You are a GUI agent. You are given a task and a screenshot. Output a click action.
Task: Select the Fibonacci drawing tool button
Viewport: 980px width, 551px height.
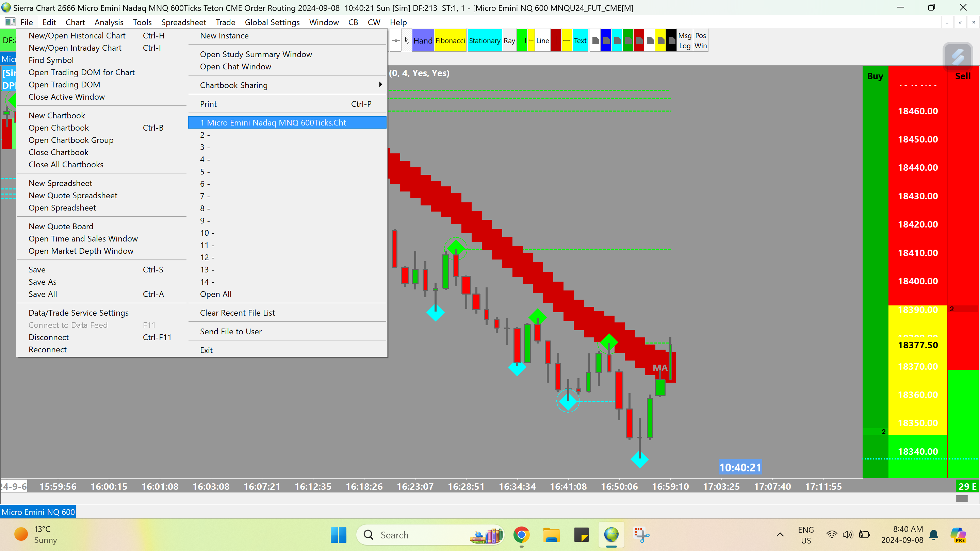pyautogui.click(x=450, y=40)
